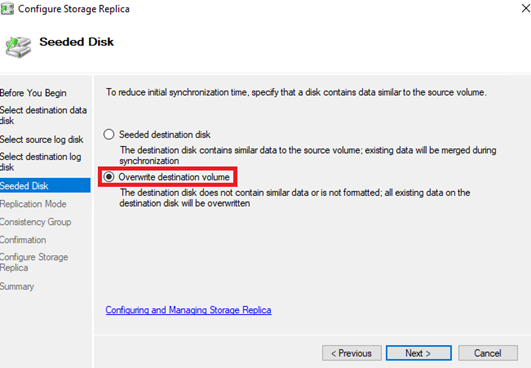
Task: Select the highlighted Seeded Disk step
Action: tap(45, 186)
